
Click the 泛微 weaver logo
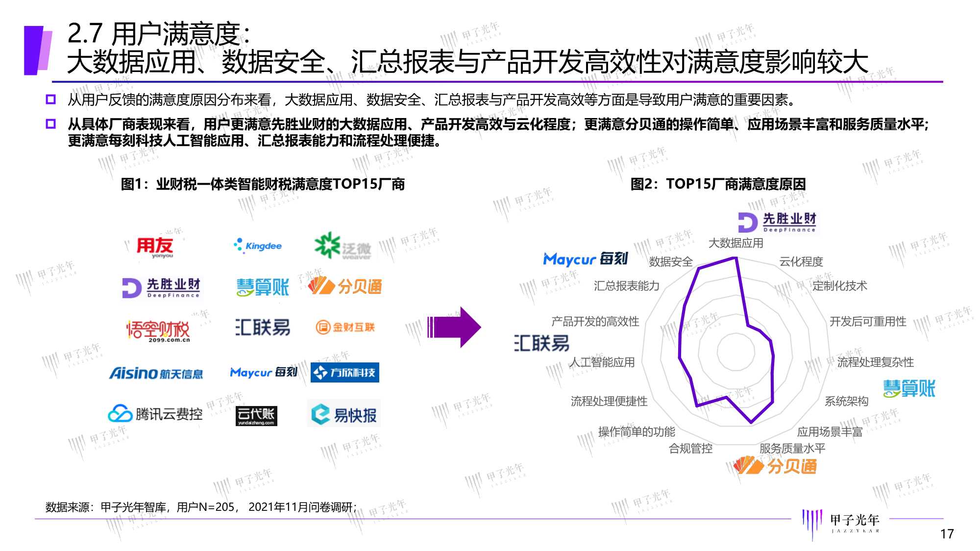343,246
